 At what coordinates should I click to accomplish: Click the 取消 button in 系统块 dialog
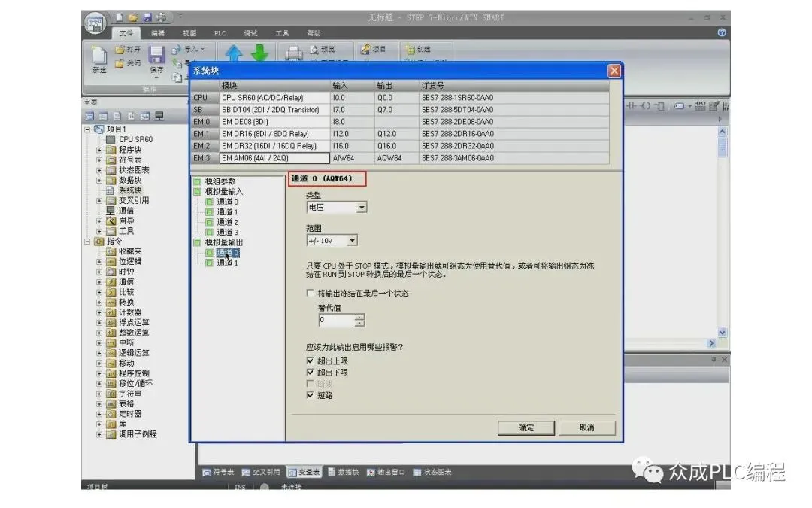click(x=586, y=427)
